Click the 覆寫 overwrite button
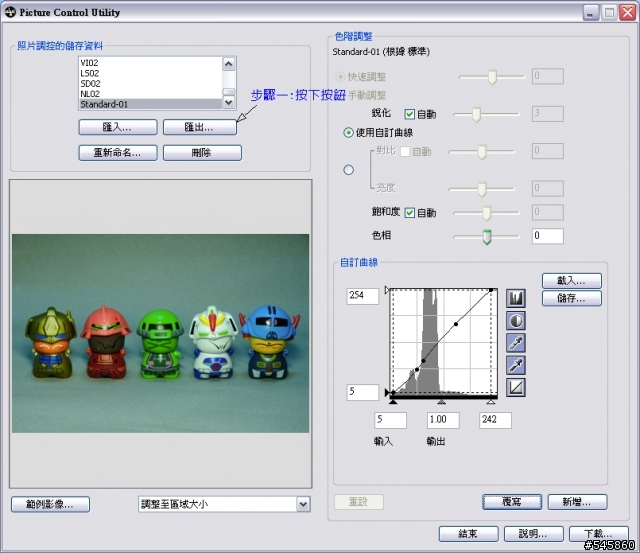This screenshot has width=640, height=553. click(512, 502)
